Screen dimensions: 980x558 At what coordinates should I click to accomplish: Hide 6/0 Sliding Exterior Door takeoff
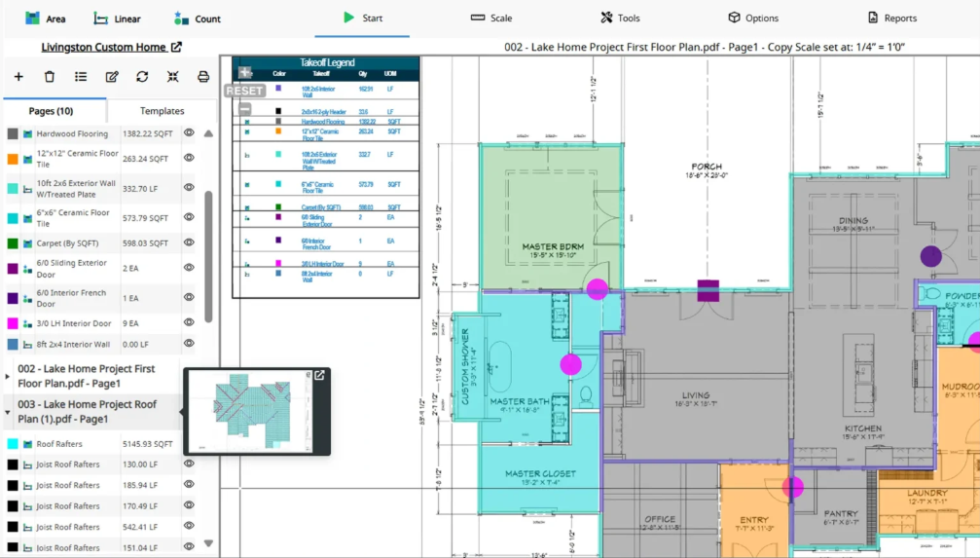189,267
